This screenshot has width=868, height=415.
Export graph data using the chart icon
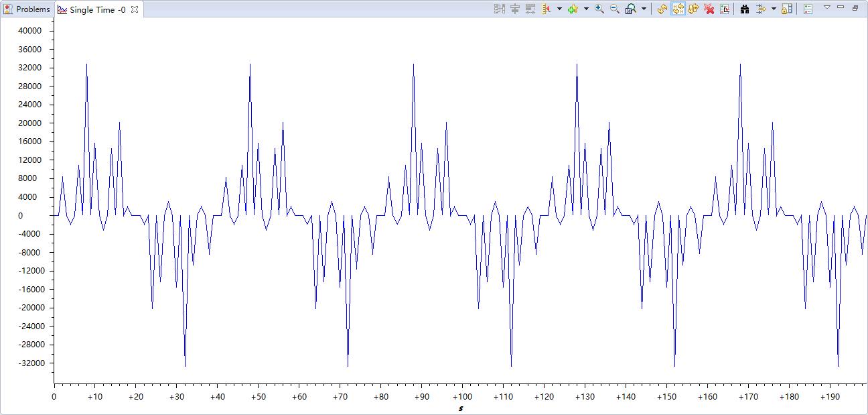tap(725, 9)
